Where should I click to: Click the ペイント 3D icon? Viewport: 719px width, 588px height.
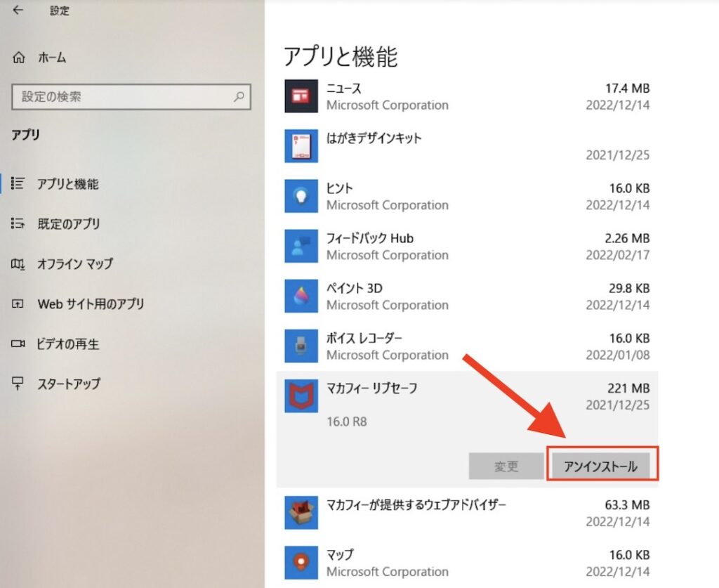coord(301,296)
